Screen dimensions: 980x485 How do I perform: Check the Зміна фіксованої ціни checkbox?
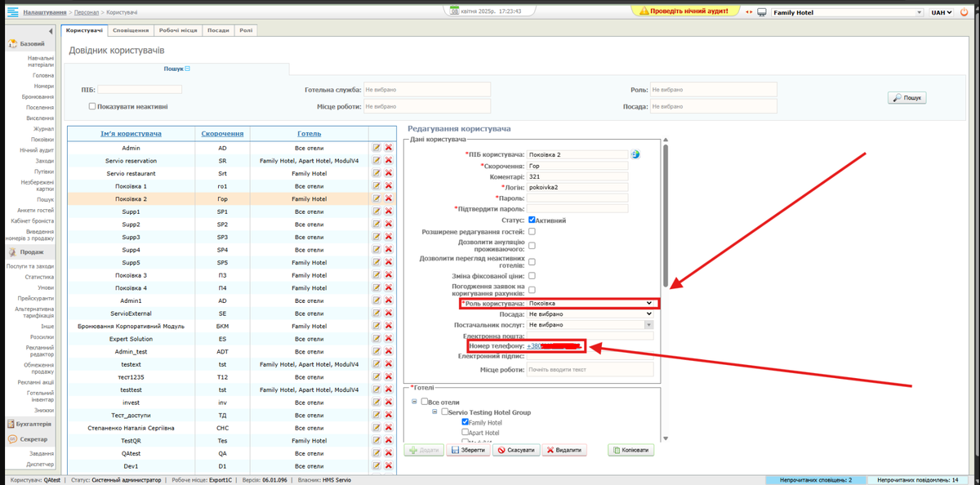pos(532,276)
